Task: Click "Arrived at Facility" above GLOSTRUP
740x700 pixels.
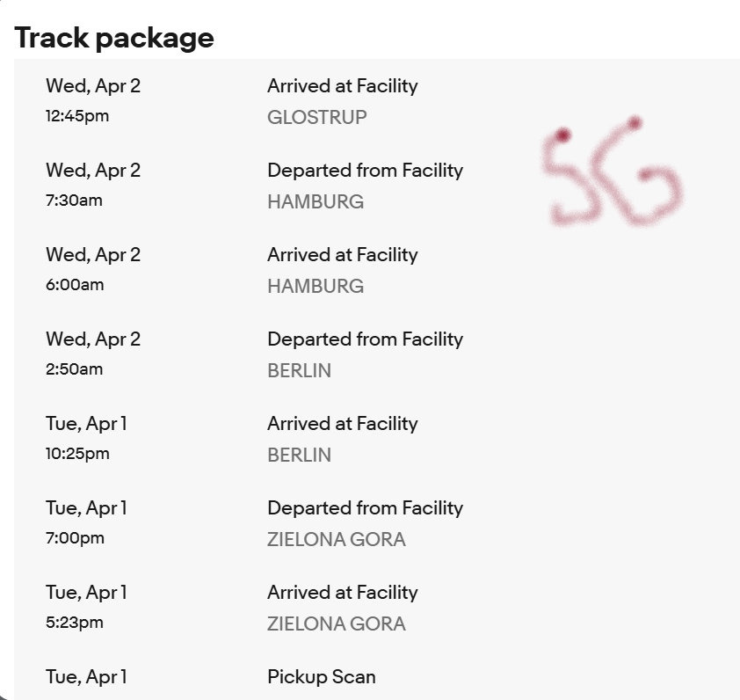Action: pos(342,86)
